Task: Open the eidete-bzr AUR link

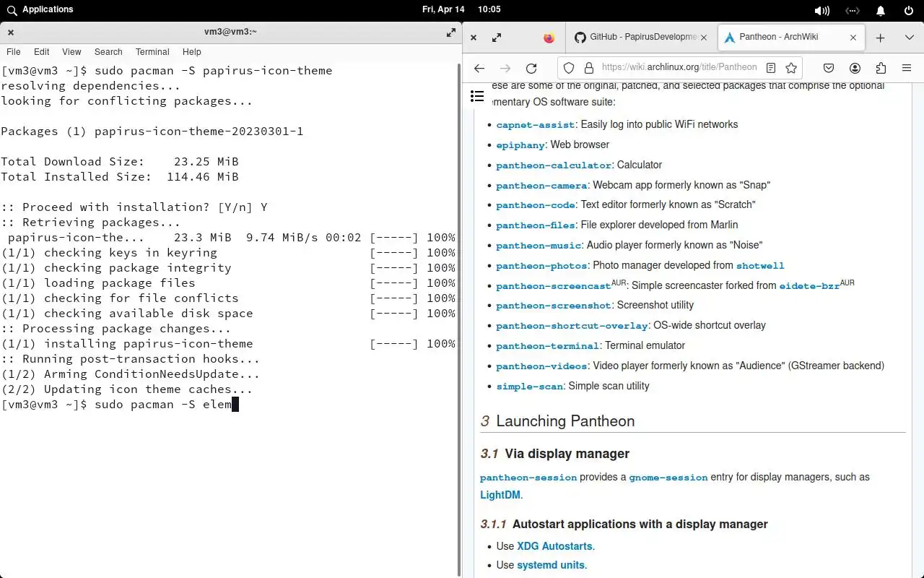Action: click(x=809, y=286)
